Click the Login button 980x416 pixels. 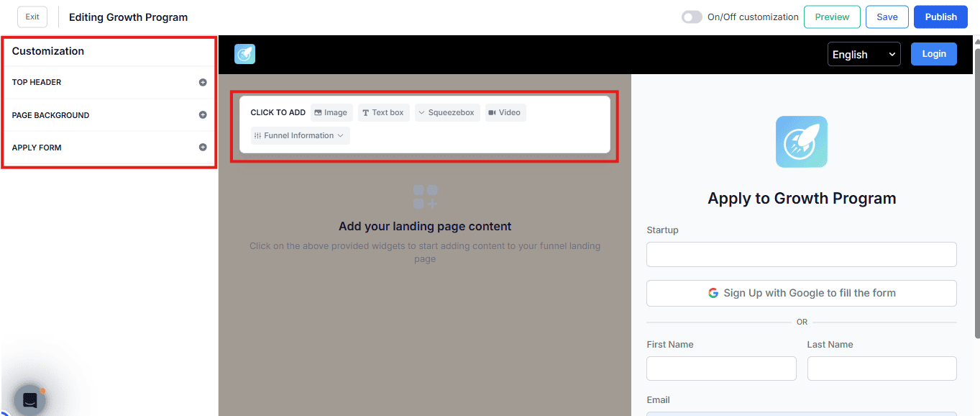(933, 54)
